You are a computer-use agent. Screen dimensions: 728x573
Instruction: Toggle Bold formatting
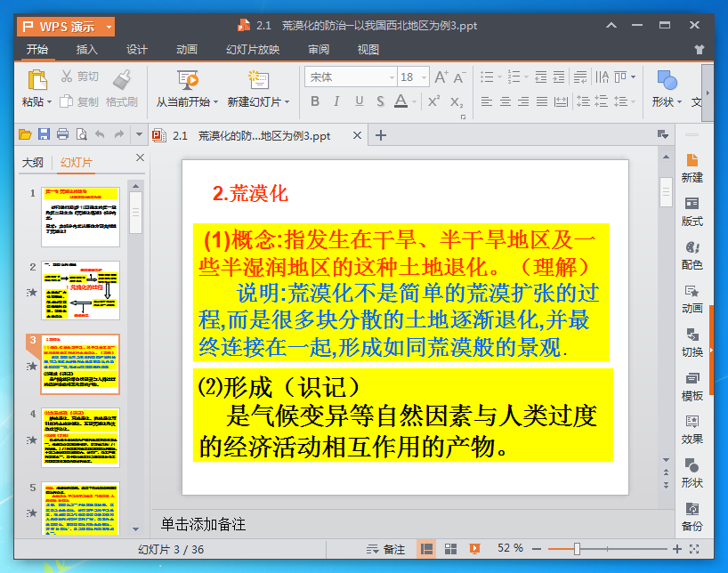click(315, 101)
